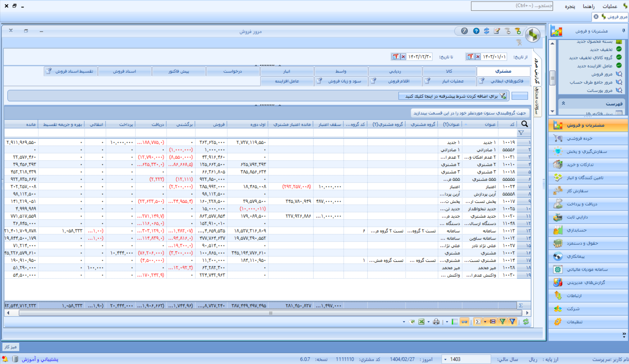Click the advanced condition filter button
Screen dimensions: 629x364
[453, 96]
